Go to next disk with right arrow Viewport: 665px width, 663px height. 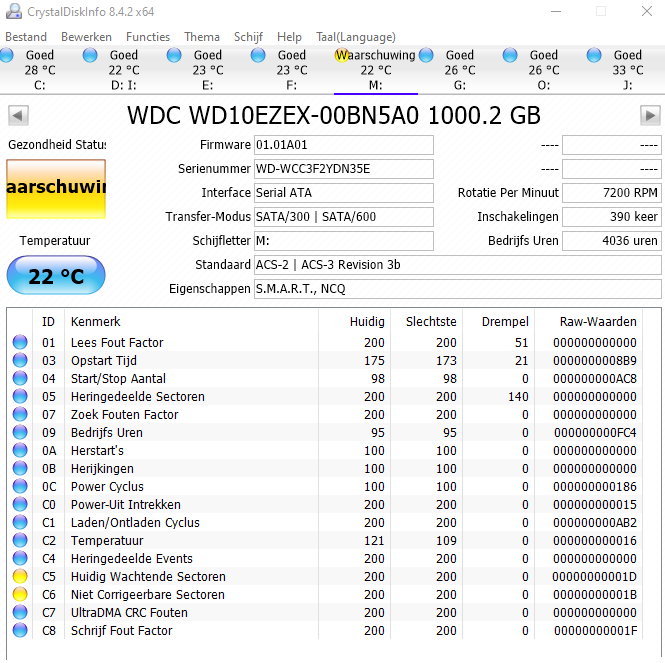point(649,114)
